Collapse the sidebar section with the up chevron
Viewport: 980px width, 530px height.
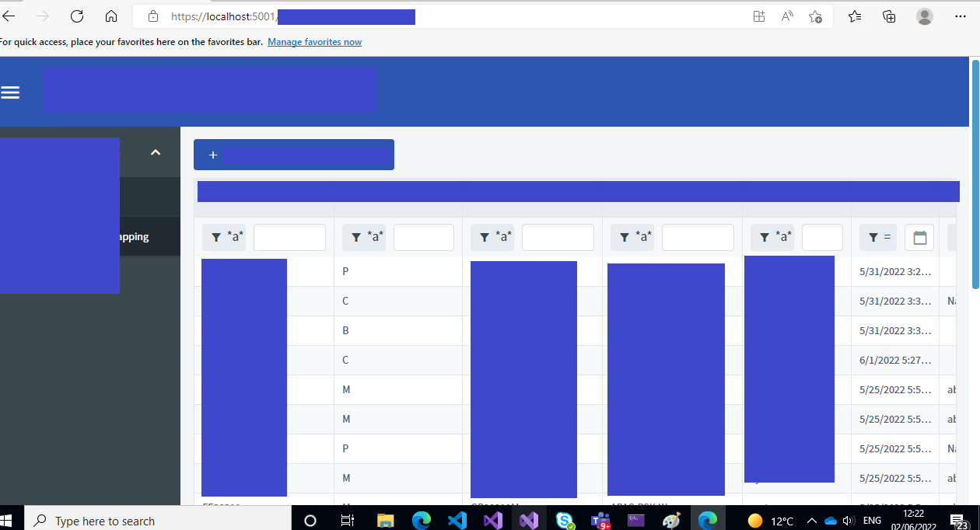(x=156, y=152)
